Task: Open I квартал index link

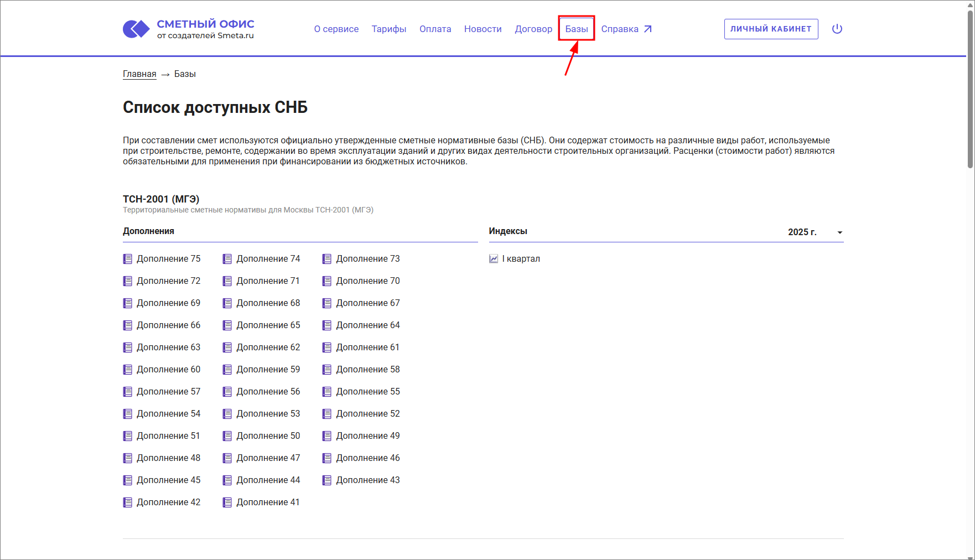Action: (521, 259)
